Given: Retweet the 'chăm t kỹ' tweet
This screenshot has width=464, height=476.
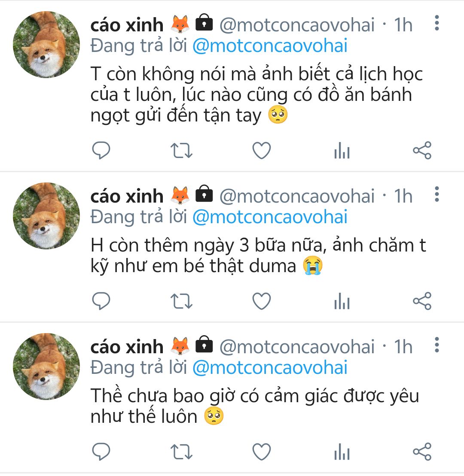Looking at the screenshot, I should [x=181, y=301].
